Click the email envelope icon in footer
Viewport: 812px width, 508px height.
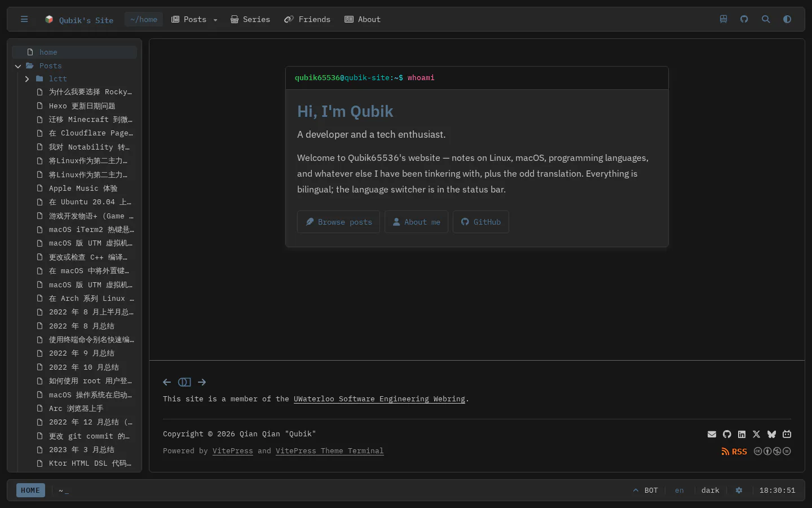tap(712, 434)
